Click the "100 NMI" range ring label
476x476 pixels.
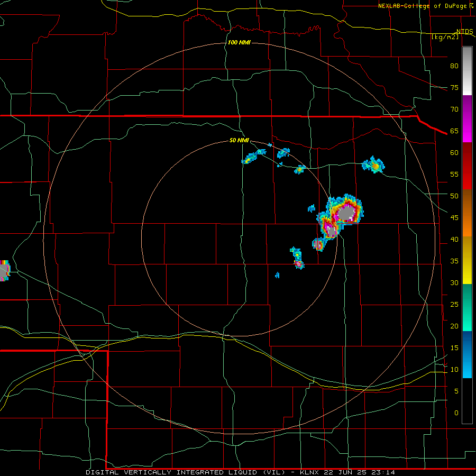click(x=239, y=42)
